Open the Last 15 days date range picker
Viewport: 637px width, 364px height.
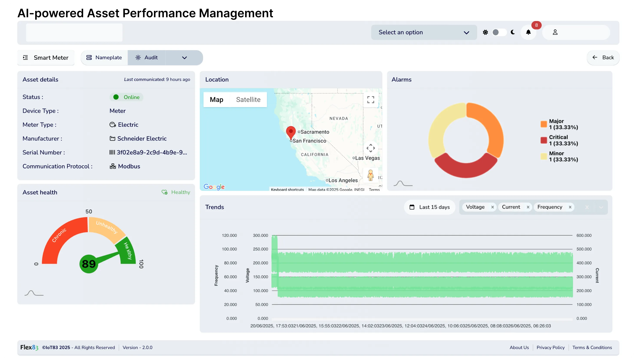point(429,207)
